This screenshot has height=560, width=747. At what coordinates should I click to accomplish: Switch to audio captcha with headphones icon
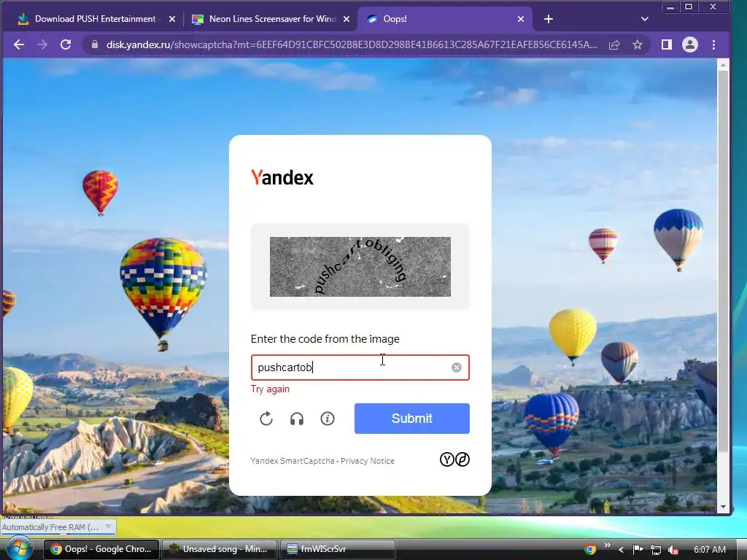[x=297, y=419]
